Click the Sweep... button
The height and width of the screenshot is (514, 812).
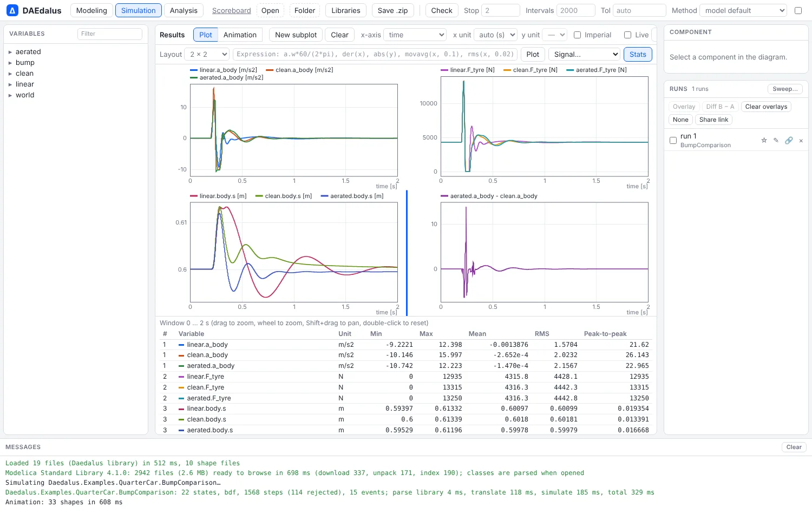[x=785, y=89]
